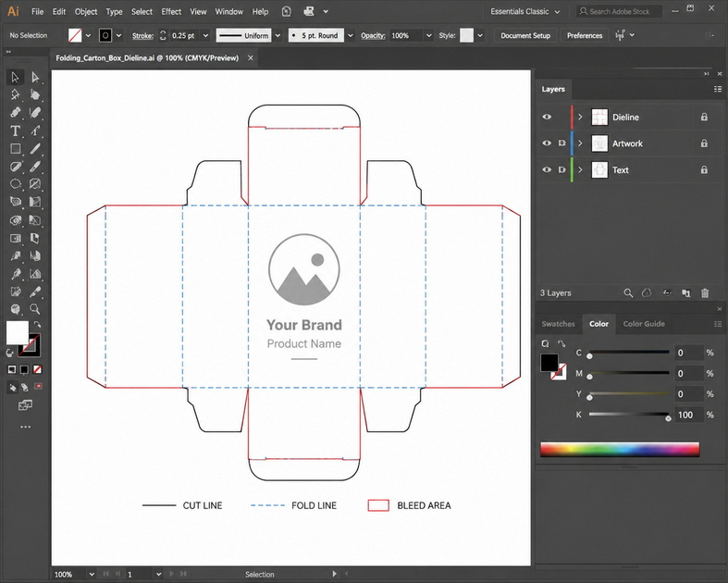
Task: Click the Stroke panel link
Action: (x=142, y=35)
